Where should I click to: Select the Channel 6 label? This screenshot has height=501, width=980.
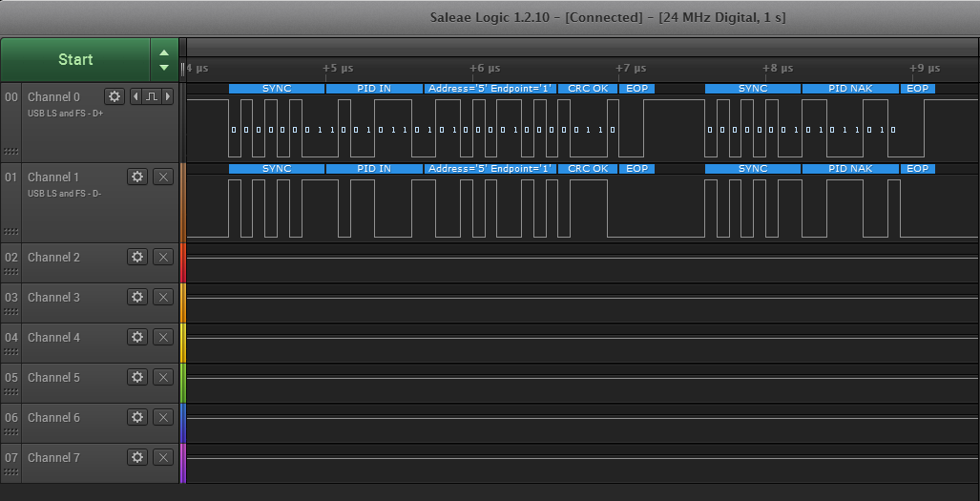pyautogui.click(x=53, y=417)
